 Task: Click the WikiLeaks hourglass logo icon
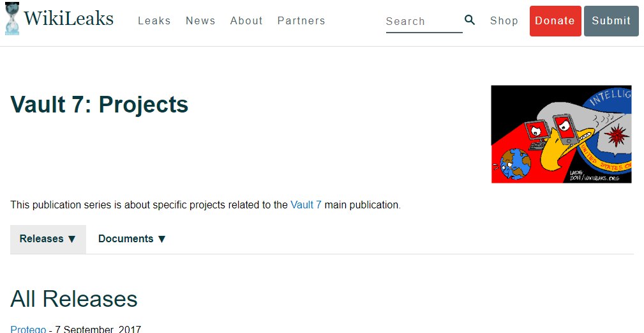tap(11, 20)
